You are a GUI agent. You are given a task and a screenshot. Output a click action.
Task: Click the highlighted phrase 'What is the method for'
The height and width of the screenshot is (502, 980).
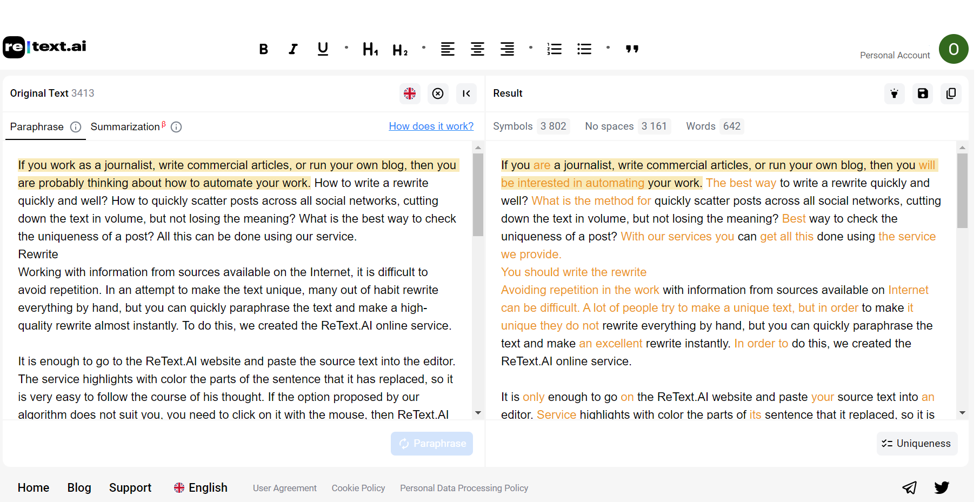coord(591,201)
